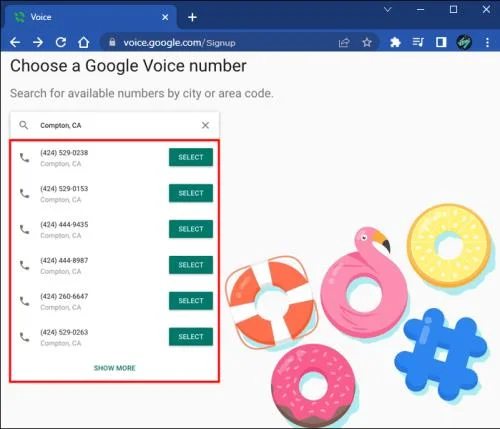Clear the Compton, CA search text

[205, 125]
